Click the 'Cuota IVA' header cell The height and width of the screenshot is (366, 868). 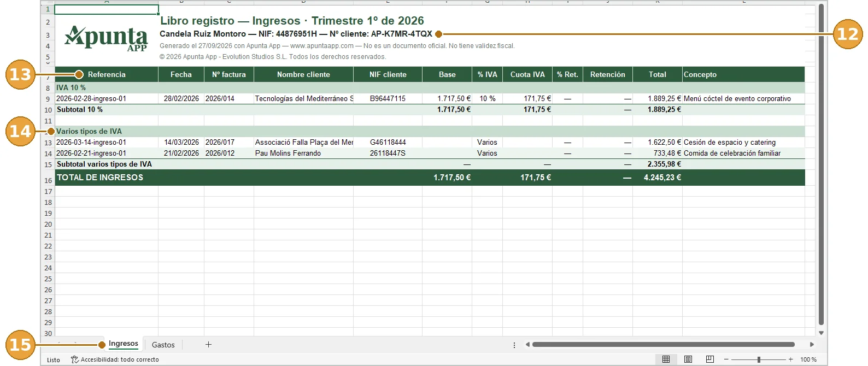point(527,74)
